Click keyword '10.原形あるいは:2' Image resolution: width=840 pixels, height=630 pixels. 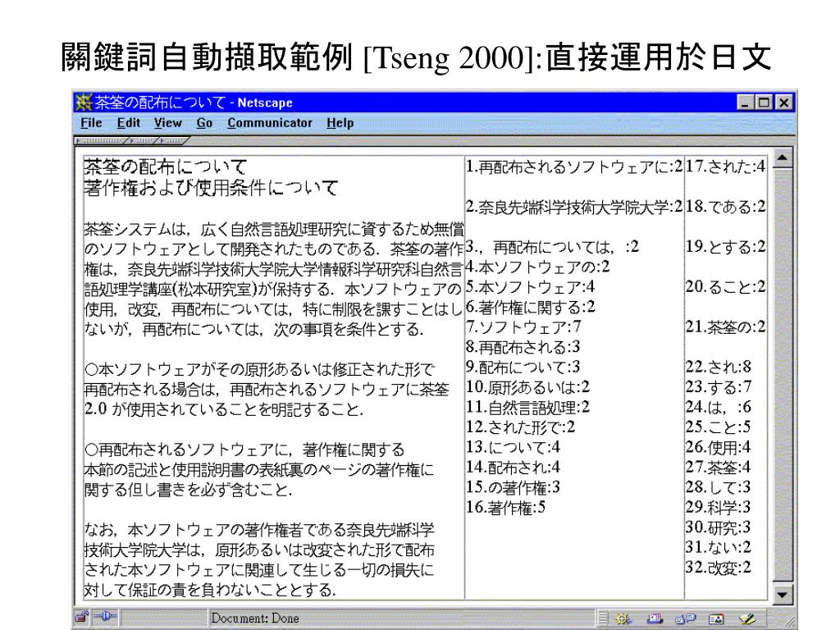point(527,387)
